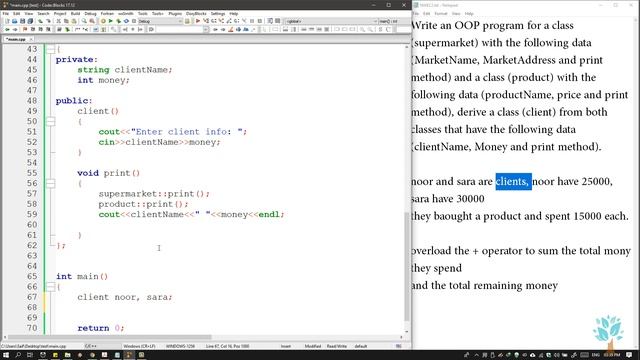Click the scroll down arrow of the editor
This screenshot has width=640, height=360.
[406, 332]
